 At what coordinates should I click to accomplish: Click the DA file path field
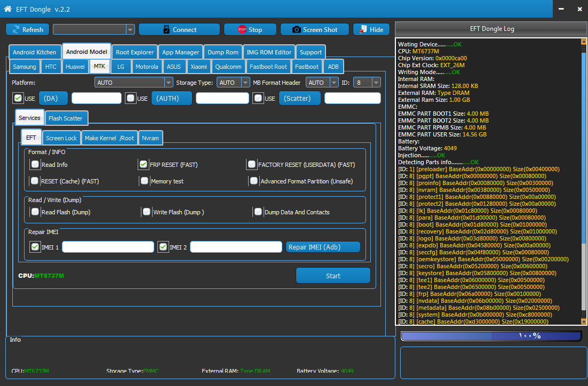tap(97, 98)
